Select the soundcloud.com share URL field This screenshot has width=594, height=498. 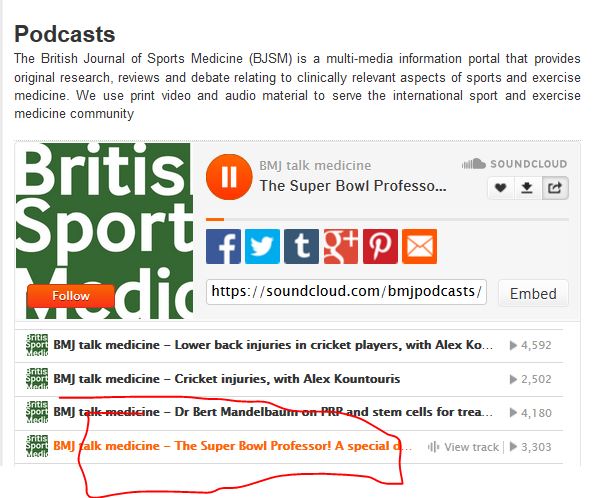346,292
